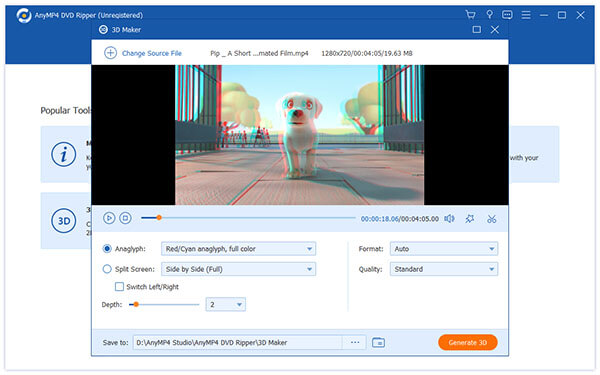
Task: Click the Depth slider handle
Action: pos(136,305)
